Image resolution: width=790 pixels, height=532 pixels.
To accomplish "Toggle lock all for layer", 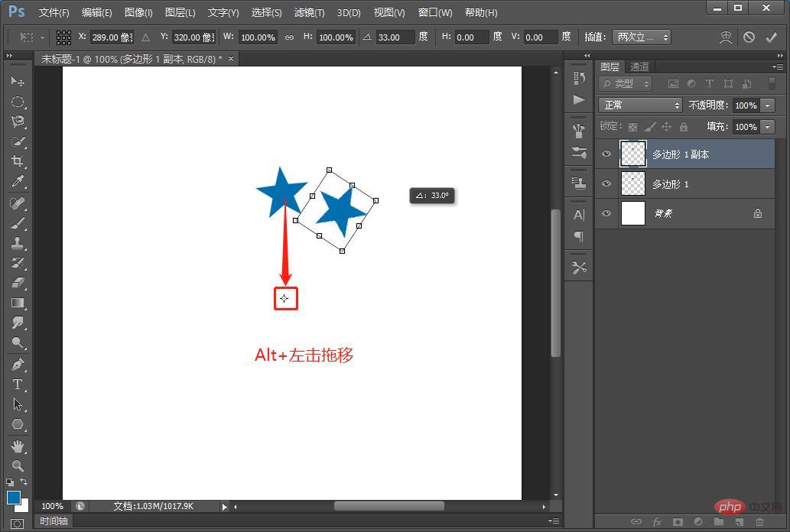I will [684, 127].
